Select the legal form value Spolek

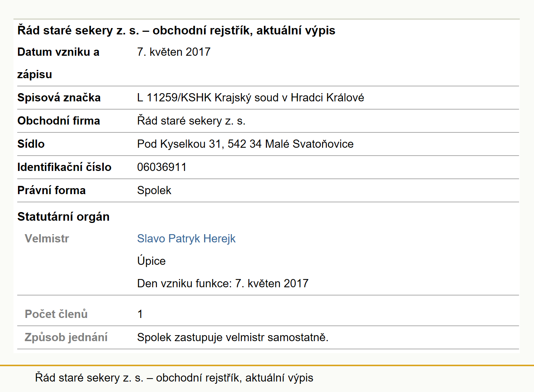point(154,190)
